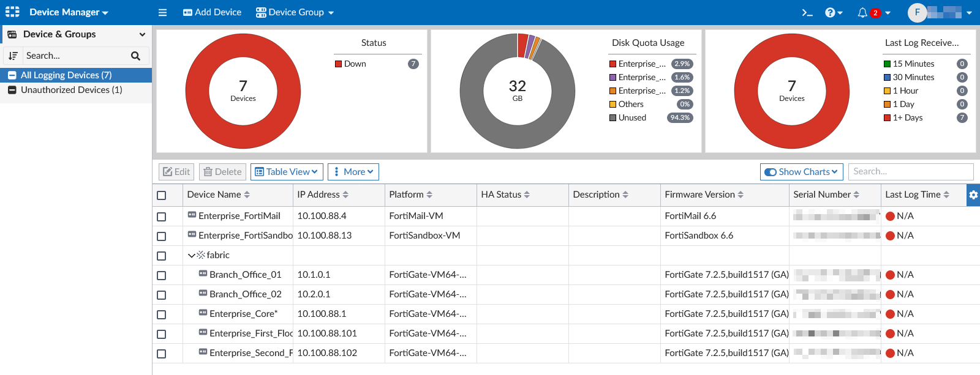980x375 pixels.
Task: Click the red Down status legend swatch
Action: 338,64
